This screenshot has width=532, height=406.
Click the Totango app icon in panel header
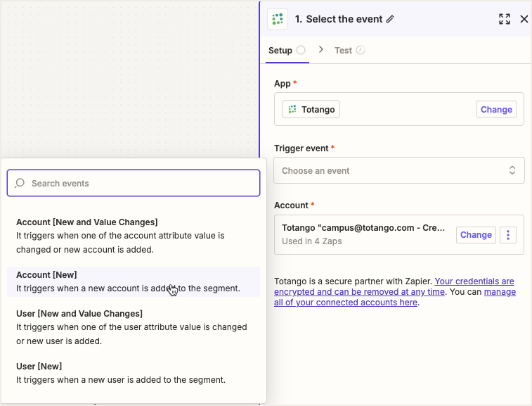[278, 19]
